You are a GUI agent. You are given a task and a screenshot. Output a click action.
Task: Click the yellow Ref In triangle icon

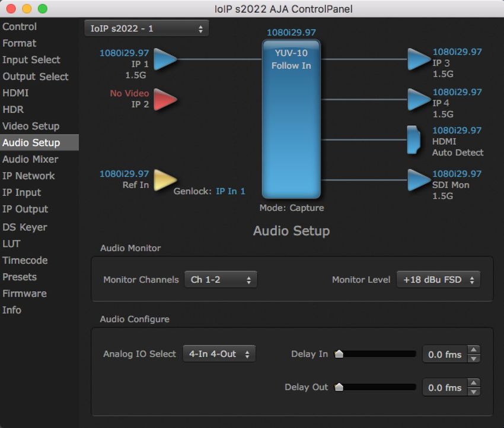pyautogui.click(x=165, y=180)
